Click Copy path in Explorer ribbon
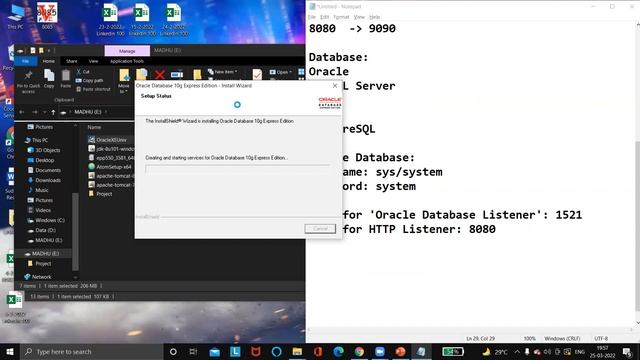The width and height of the screenshot is (640, 360). coord(89,80)
